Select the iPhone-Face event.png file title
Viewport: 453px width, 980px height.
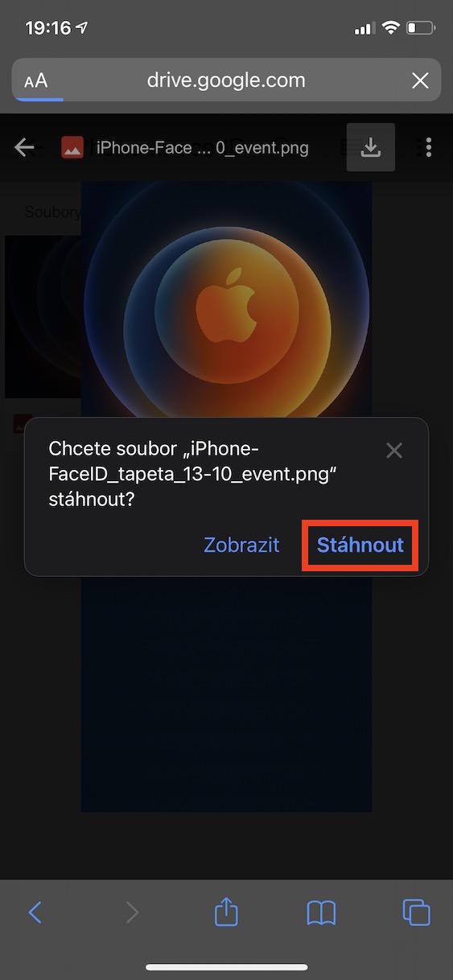tap(202, 148)
